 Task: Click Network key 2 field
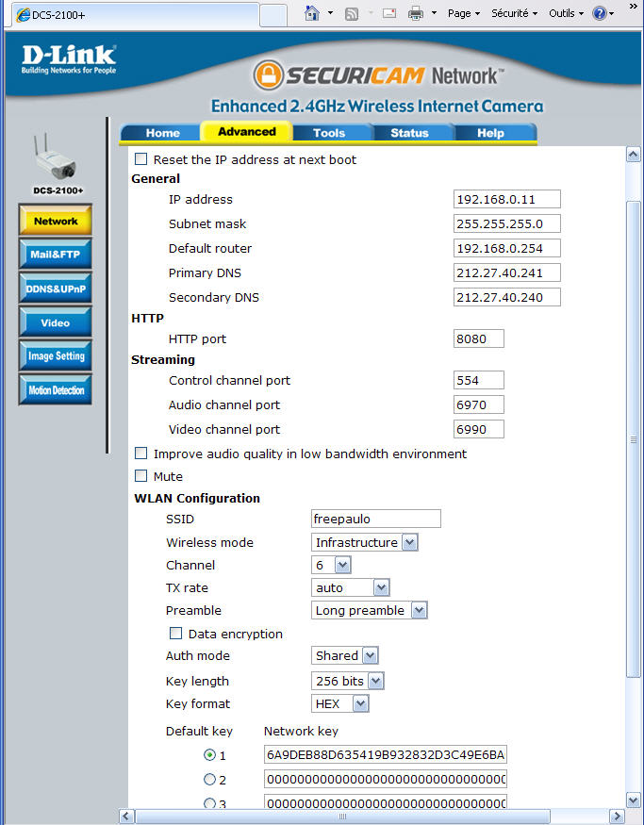(x=385, y=779)
